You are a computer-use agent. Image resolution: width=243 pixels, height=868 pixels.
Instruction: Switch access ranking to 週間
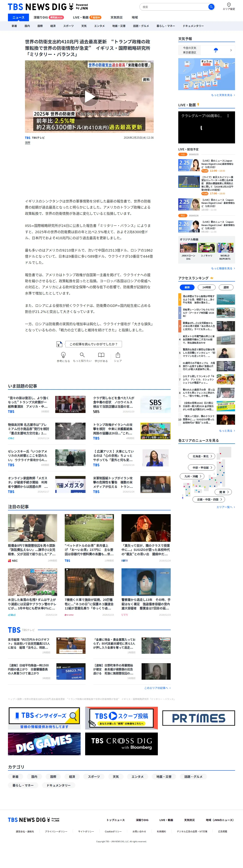(x=226, y=287)
